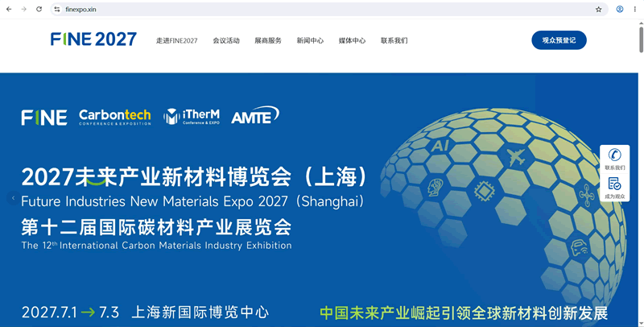
Task: Open the 走进FINE2027 menu
Action: coord(176,40)
